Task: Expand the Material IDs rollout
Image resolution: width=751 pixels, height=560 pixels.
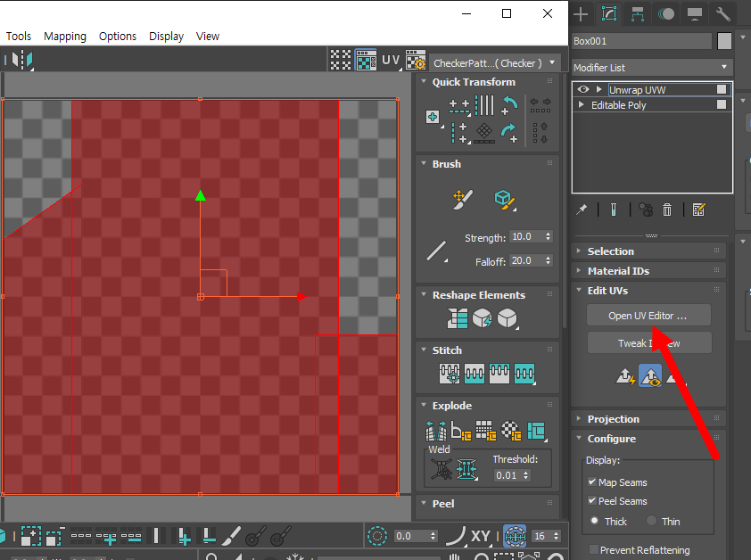Action: tap(648, 271)
